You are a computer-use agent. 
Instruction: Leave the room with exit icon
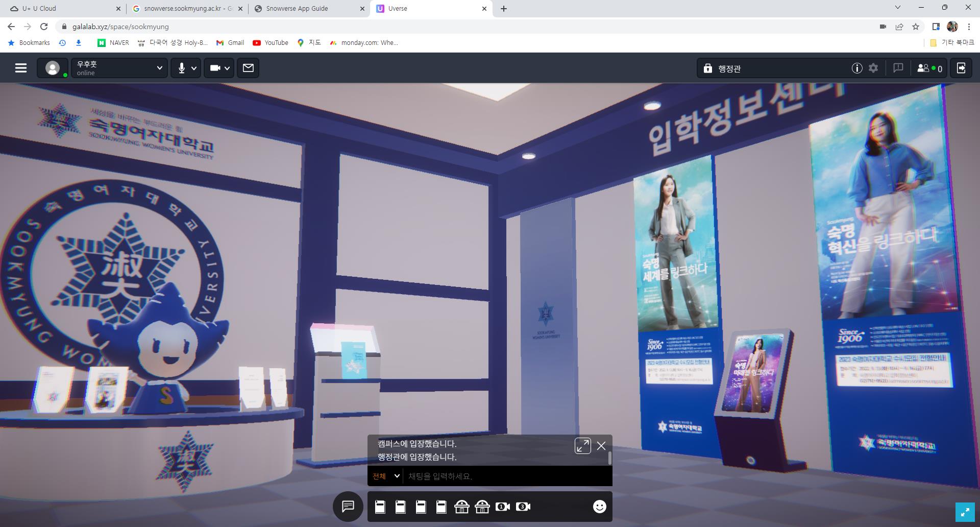961,68
